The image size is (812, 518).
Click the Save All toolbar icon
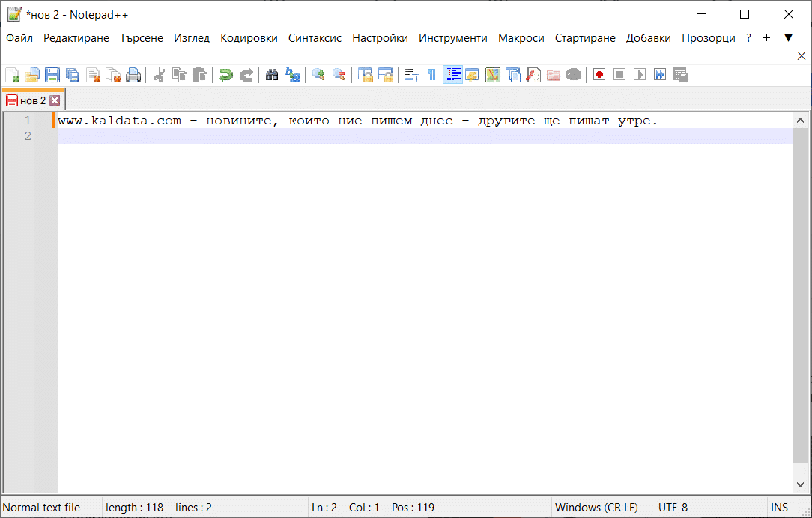[x=73, y=75]
